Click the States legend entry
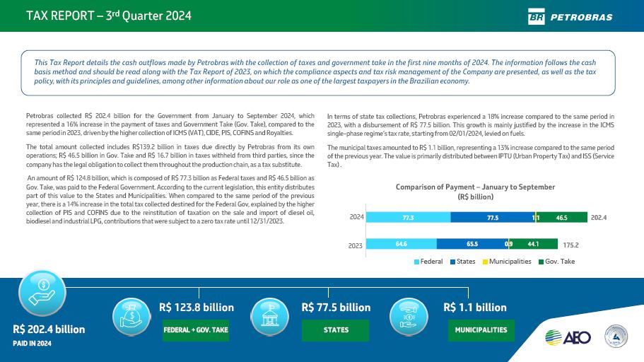644x362 pixels. (x=462, y=262)
